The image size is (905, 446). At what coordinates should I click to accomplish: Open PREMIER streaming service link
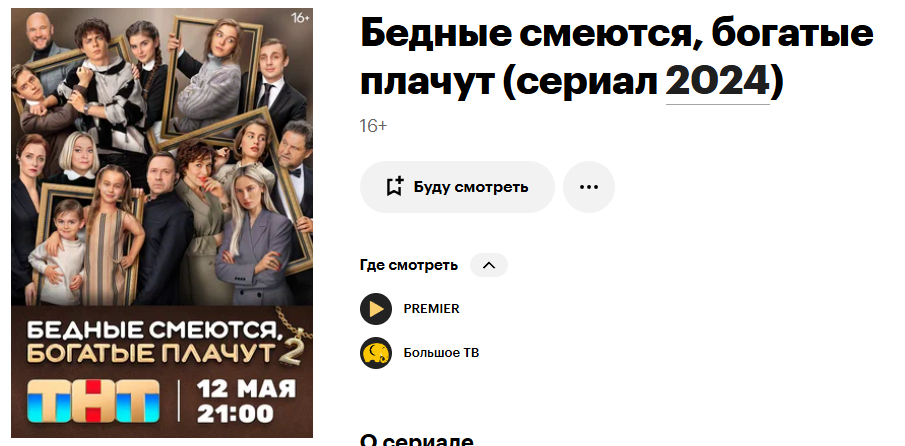tap(431, 309)
